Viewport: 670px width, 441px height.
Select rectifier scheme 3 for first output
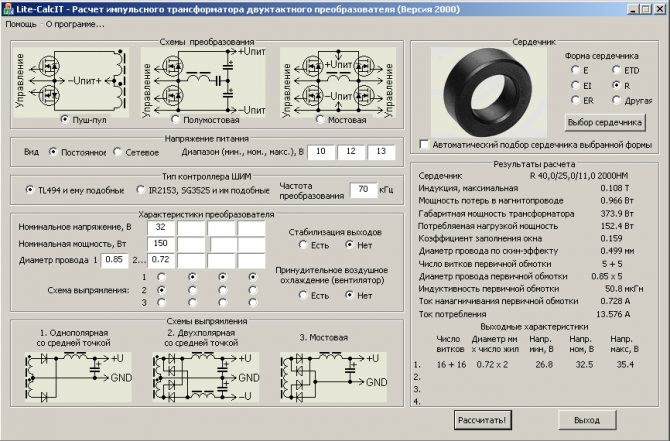click(162, 303)
